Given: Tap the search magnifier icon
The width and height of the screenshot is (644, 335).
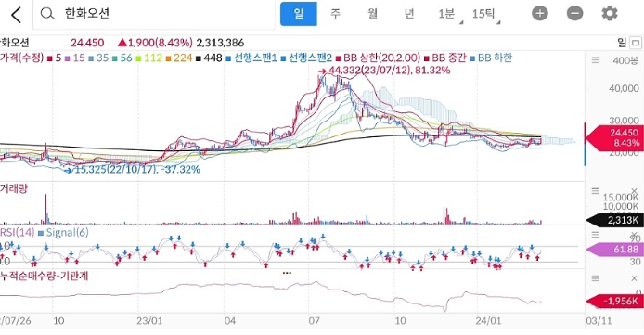Looking at the screenshot, I should pos(47,14).
